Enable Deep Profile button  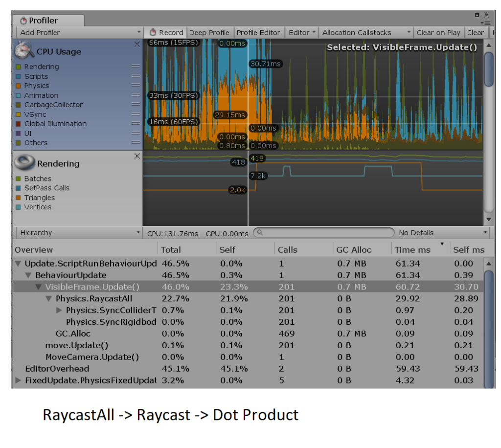209,33
